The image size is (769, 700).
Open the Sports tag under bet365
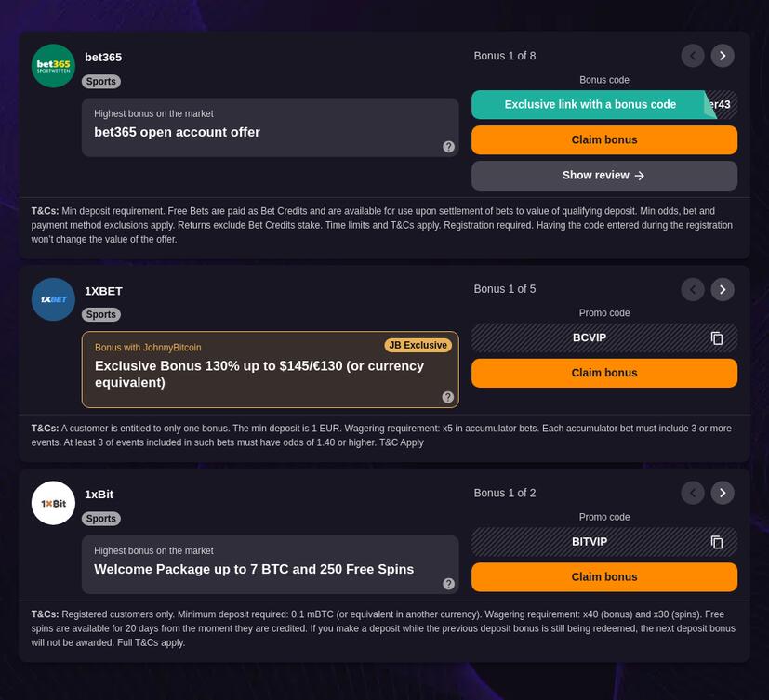(100, 82)
